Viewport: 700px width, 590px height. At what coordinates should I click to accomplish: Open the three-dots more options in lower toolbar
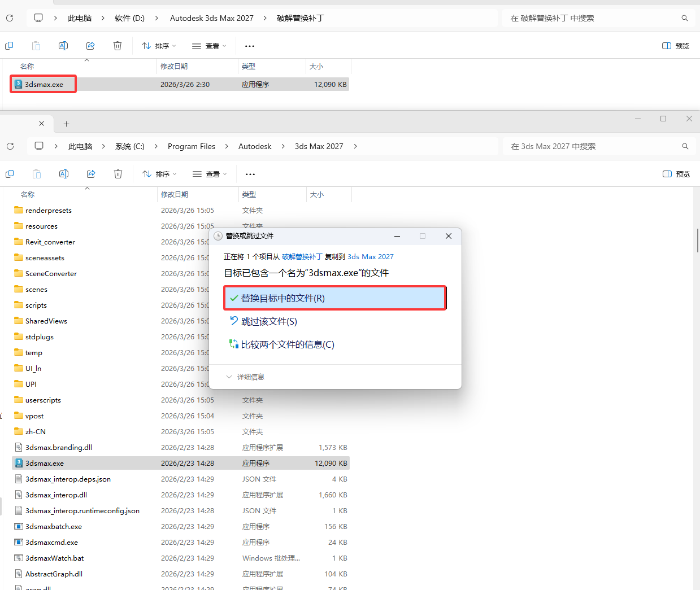click(x=250, y=174)
